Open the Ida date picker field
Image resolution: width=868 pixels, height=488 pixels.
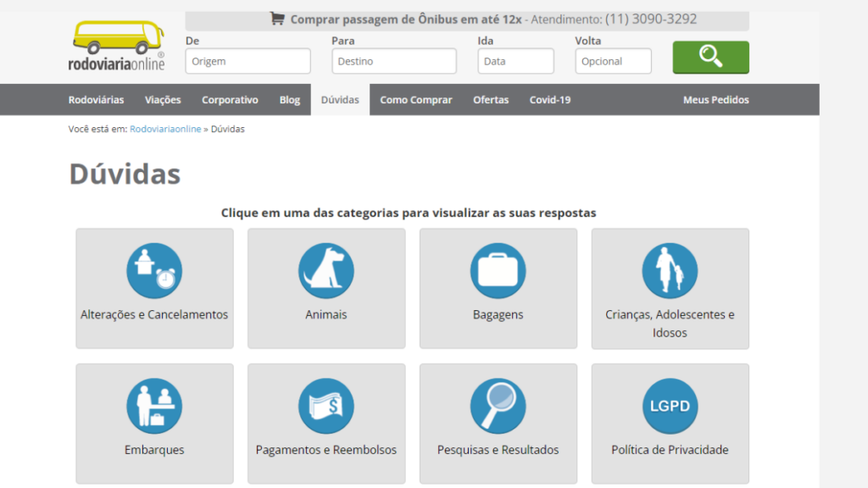(515, 60)
